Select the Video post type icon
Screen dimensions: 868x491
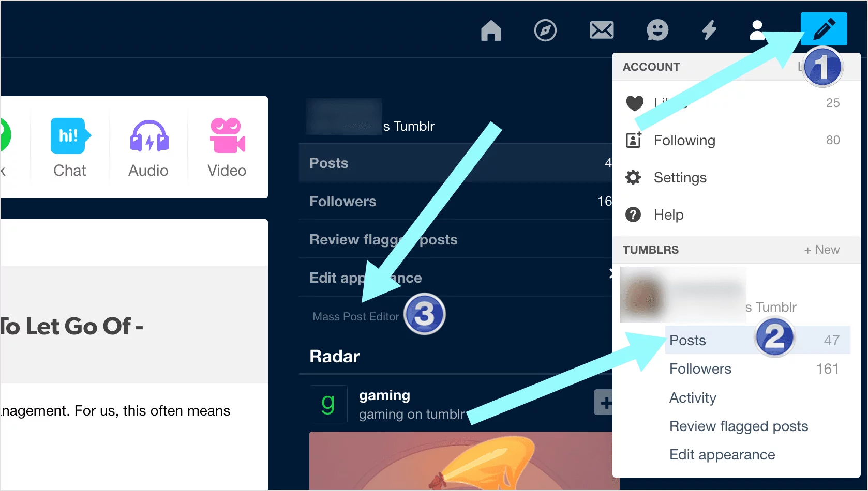tap(226, 147)
